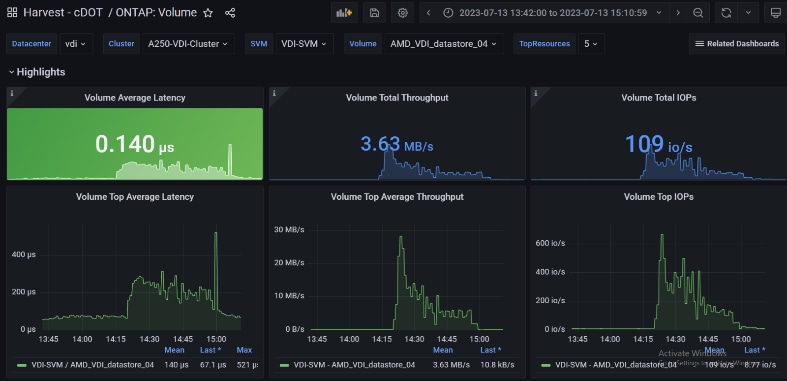The image size is (787, 381).
Task: Toggle latency series VDI-SVM / AMD_VDI_datastore_04
Action: [92, 365]
